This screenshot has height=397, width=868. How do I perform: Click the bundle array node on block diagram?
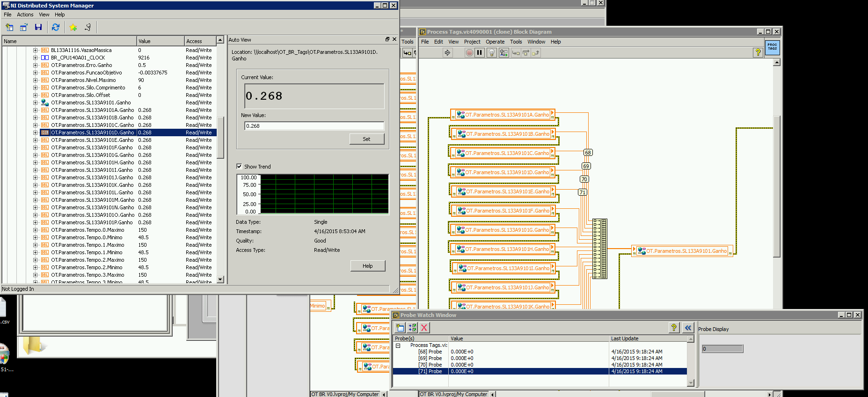[x=600, y=249]
